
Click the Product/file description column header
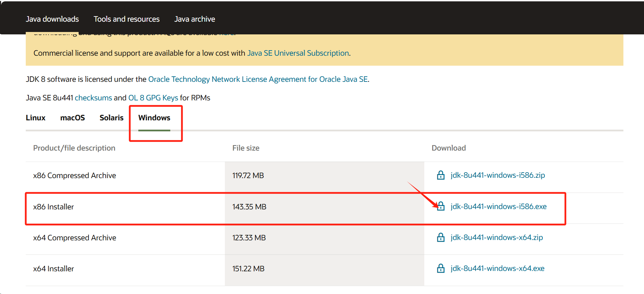tap(74, 148)
